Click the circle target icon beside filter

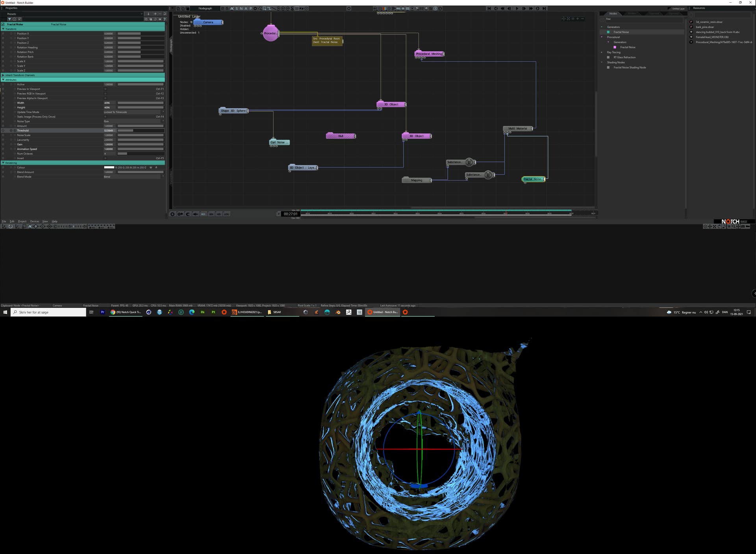pyautogui.click(x=15, y=19)
